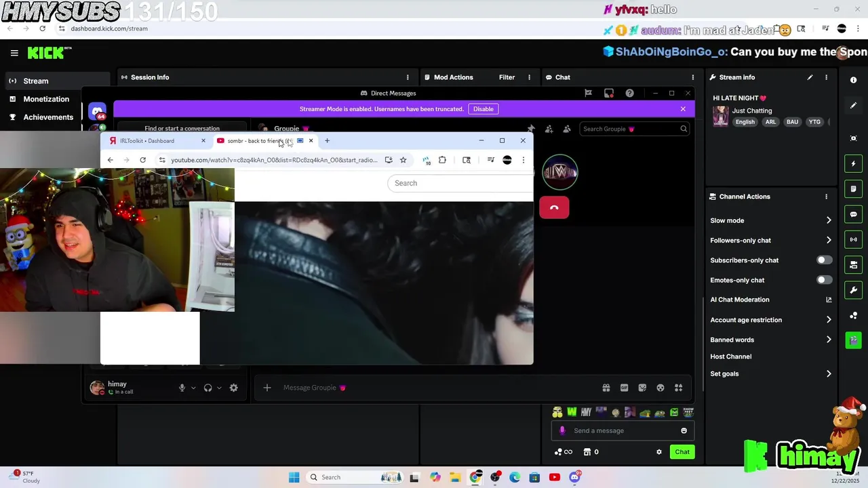The width and height of the screenshot is (868, 488).
Task: Switch to IRLToolkit Dashboard tab
Action: (x=156, y=141)
